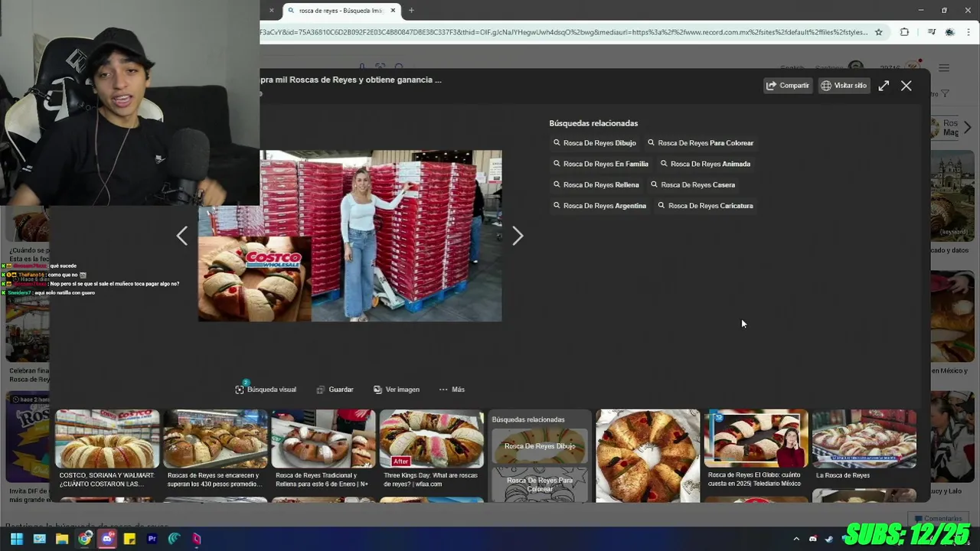
Task: Select the Rosca De Reyes Dibujo related tile
Action: coord(540,446)
